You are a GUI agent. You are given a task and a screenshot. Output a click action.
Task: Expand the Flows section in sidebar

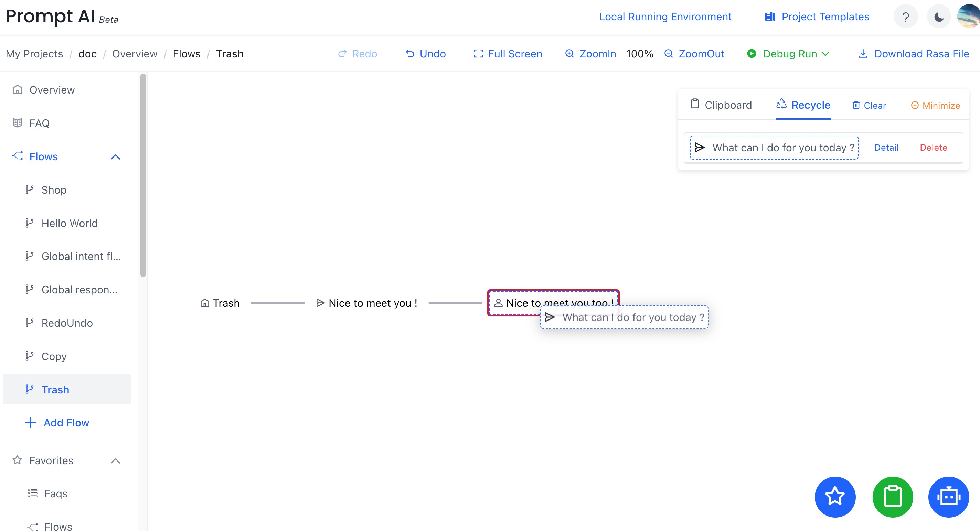click(116, 156)
